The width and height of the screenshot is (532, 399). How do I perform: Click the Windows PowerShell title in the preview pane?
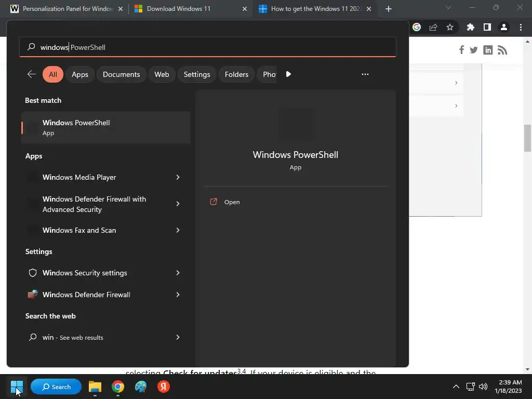pos(295,155)
